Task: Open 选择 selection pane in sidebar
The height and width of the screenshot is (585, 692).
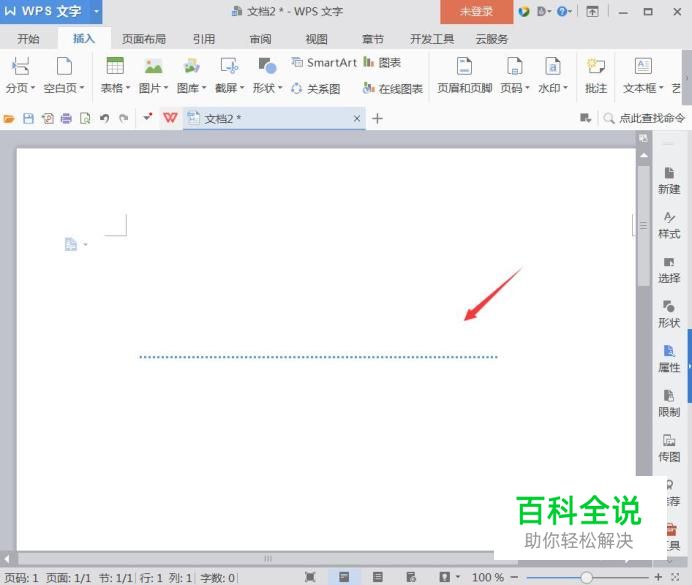Action: (669, 270)
